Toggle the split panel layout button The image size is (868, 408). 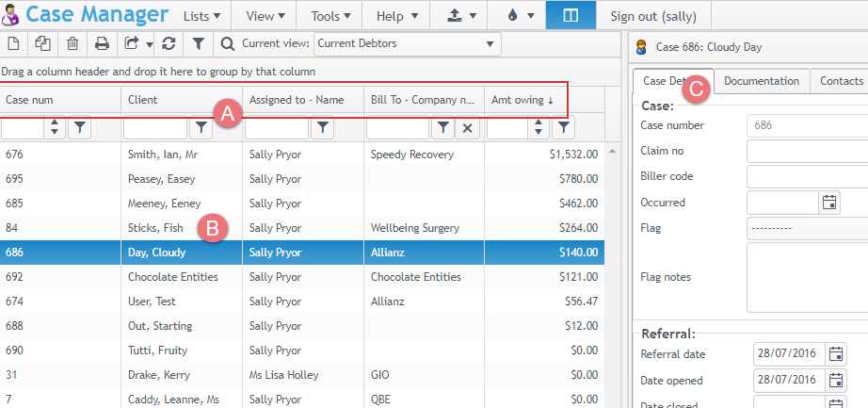click(571, 15)
